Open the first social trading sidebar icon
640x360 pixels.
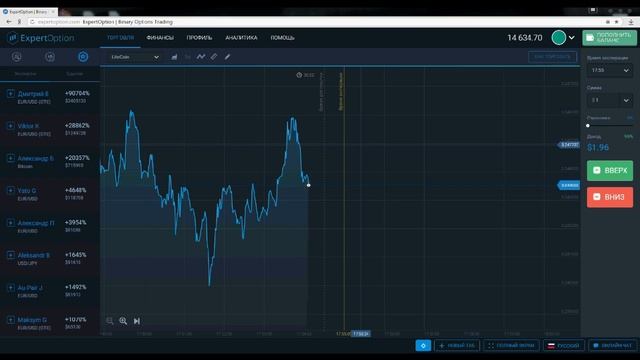coord(17,57)
